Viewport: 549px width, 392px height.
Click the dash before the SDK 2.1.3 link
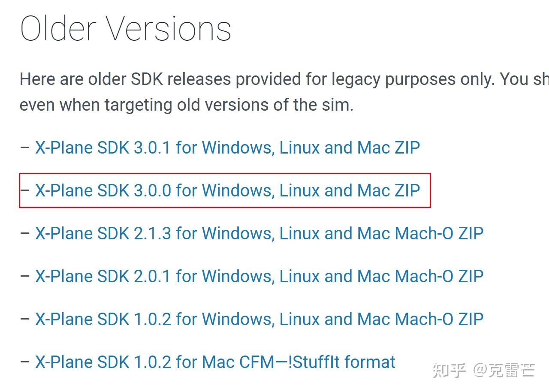(25, 234)
